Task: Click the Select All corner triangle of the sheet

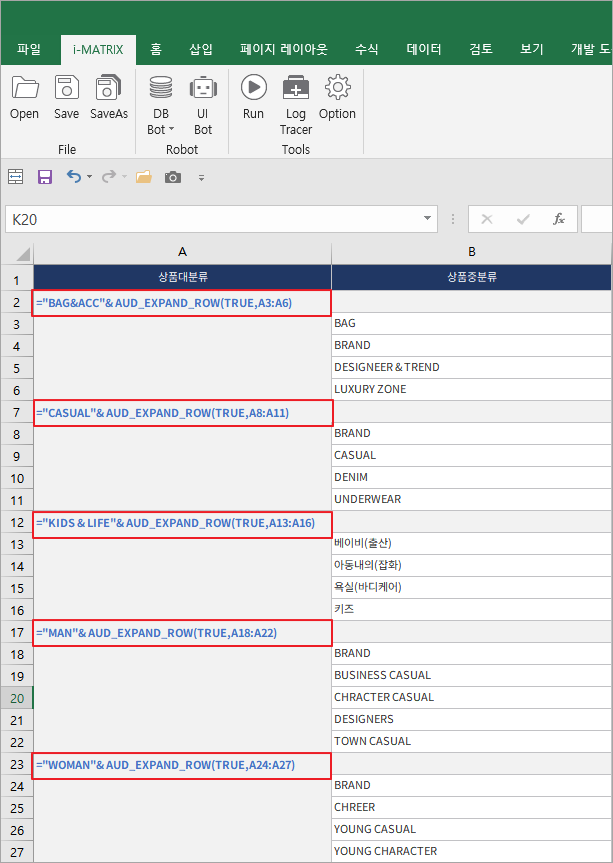Action: coord(22,253)
